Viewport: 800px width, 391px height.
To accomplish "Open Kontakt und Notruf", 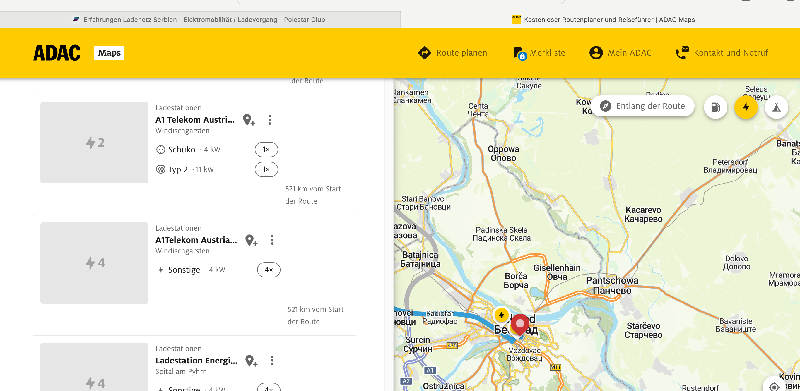I will [x=721, y=53].
